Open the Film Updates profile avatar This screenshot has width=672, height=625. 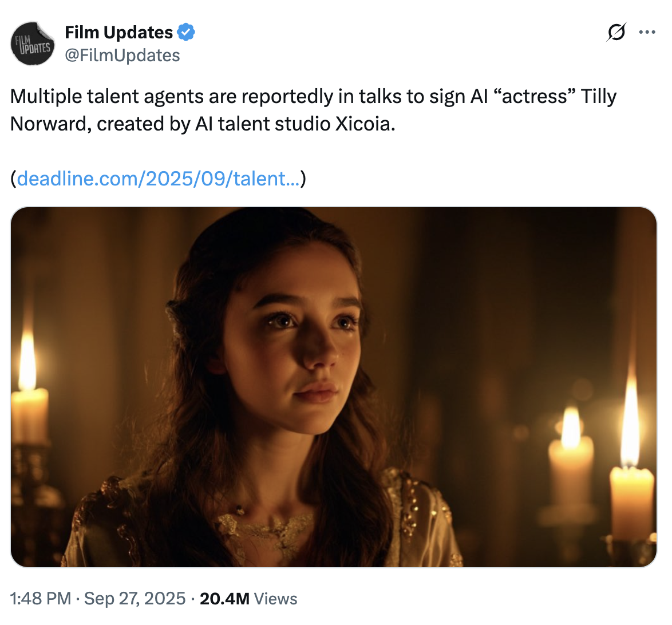coord(33,43)
